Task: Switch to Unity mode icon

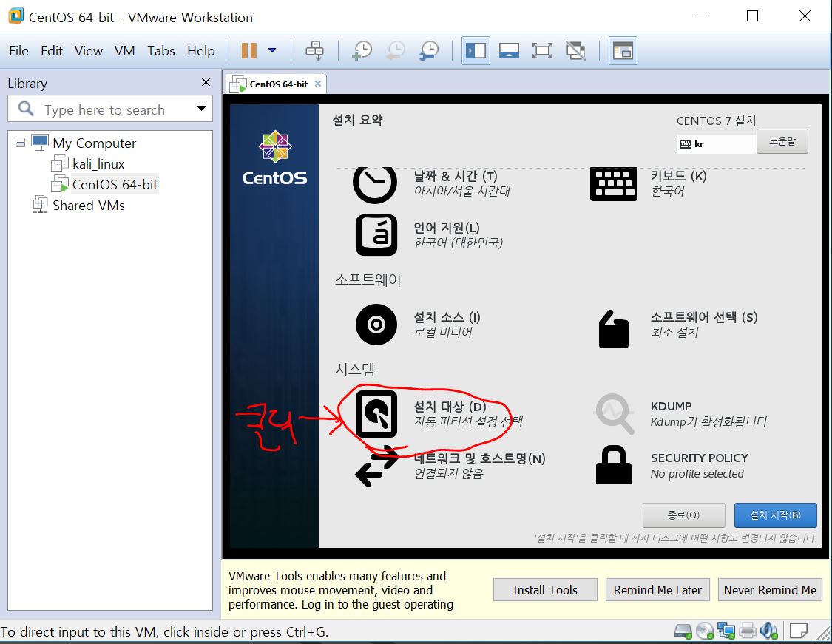Action: (x=575, y=51)
